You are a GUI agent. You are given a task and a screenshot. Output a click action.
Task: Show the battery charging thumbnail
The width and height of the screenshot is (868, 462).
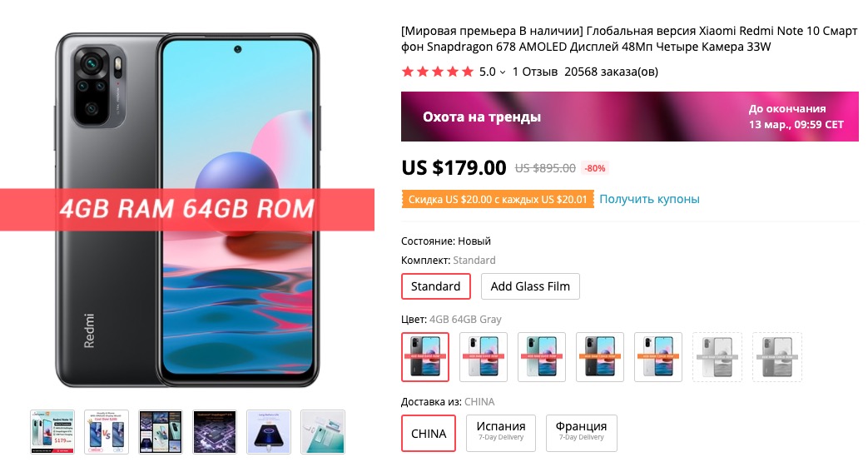tap(269, 432)
